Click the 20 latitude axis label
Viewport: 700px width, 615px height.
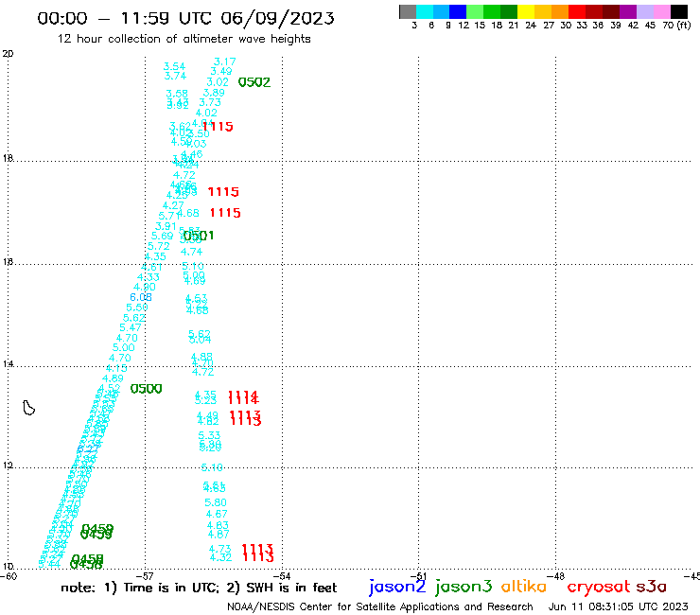click(8, 54)
